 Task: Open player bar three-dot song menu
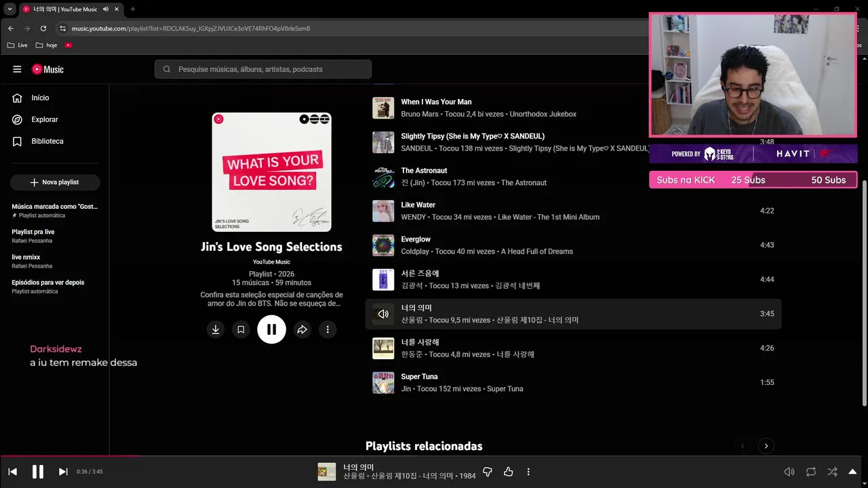pos(528,472)
